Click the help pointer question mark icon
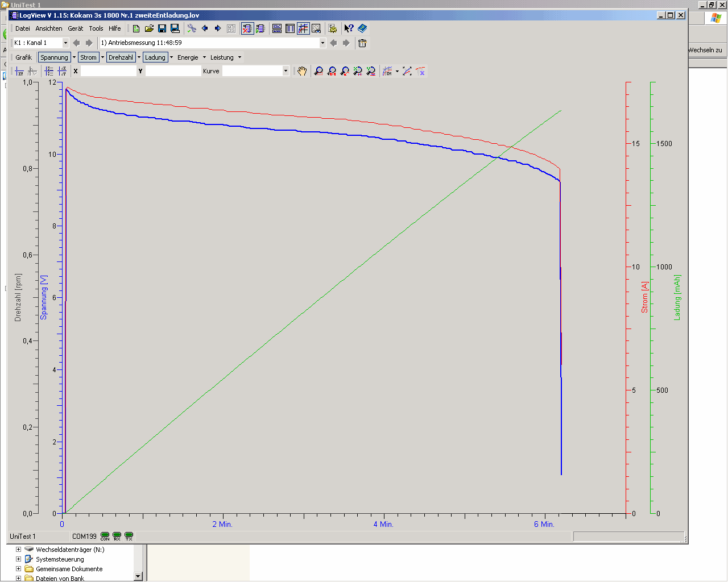This screenshot has height=582, width=728. pos(349,28)
